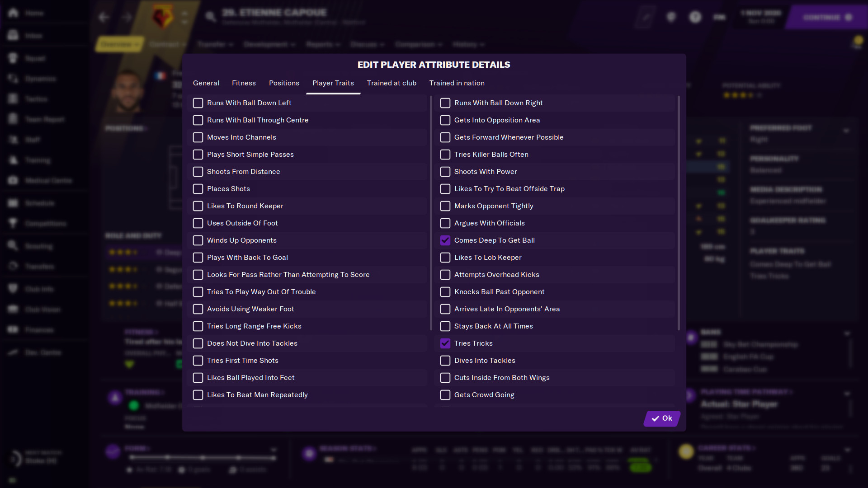Switch to the Fitness tab
Screen dimensions: 868x488
244,83
